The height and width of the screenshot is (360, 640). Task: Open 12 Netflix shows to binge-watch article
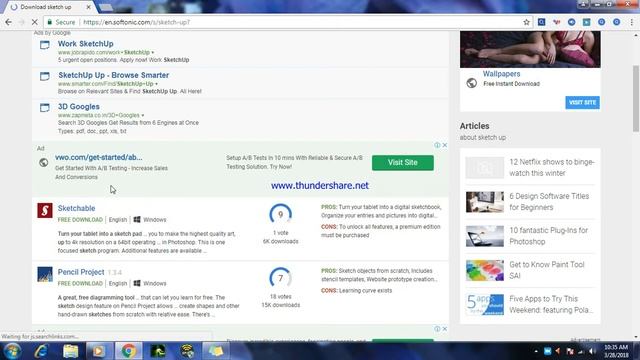pos(551,167)
